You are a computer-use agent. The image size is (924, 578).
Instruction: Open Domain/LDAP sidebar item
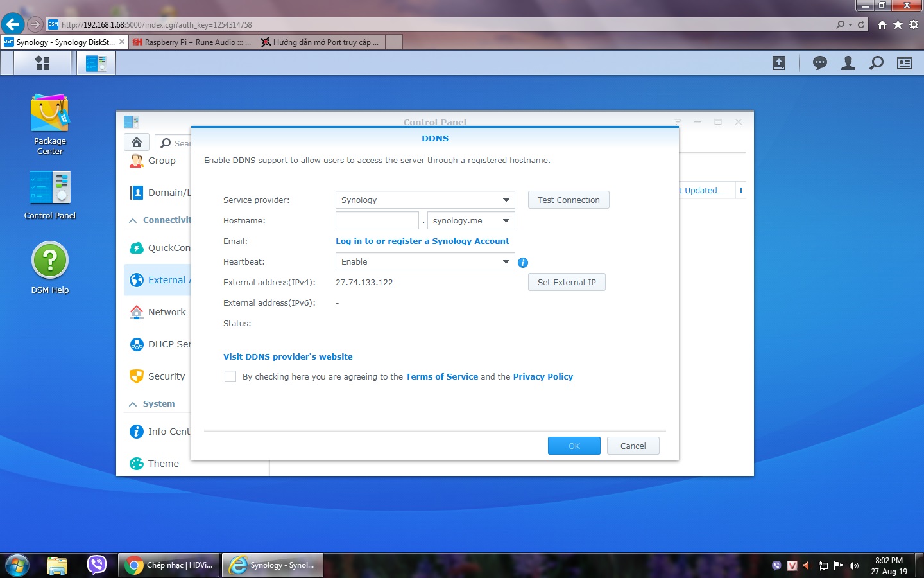click(x=158, y=193)
